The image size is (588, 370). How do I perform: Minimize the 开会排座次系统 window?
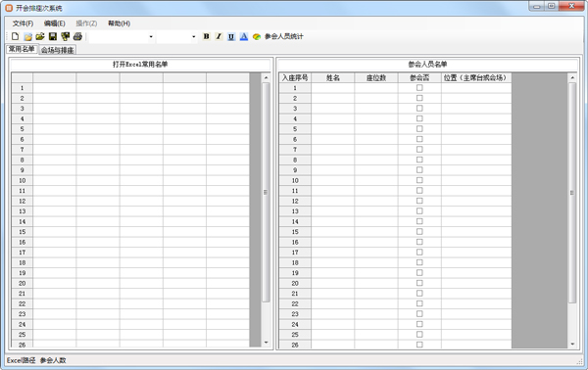[x=537, y=7]
